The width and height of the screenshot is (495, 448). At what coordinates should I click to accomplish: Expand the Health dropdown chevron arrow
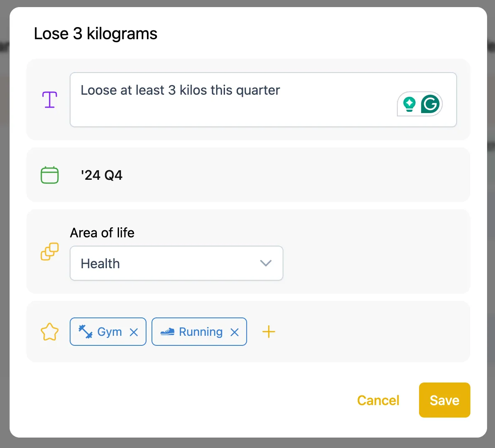[x=266, y=263]
